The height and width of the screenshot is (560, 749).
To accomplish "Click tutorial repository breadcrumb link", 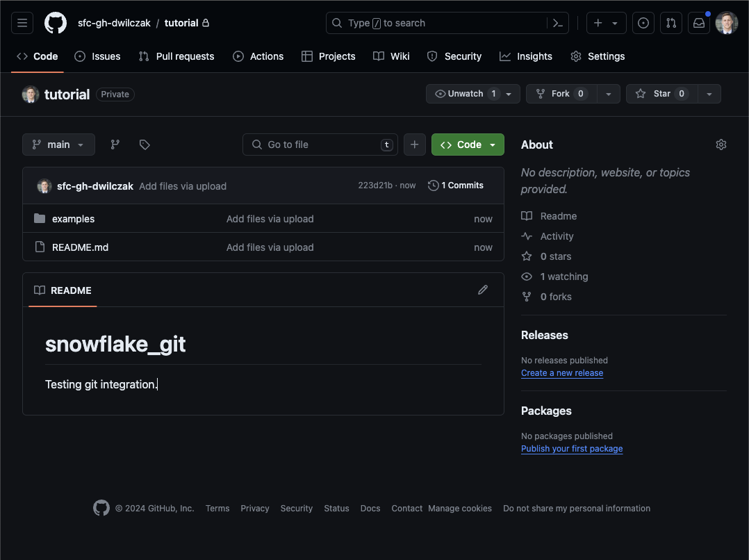I will 181,23.
